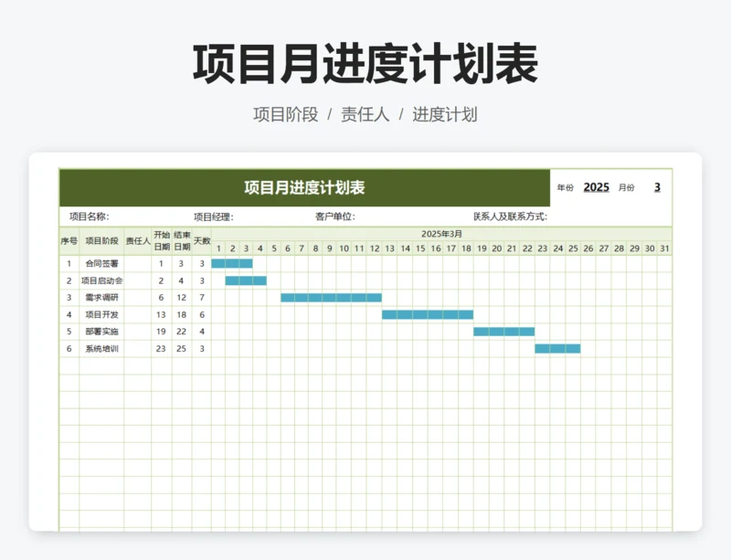Viewport: 731px width, 560px height.
Task: Click the month value 3
Action: 658,187
